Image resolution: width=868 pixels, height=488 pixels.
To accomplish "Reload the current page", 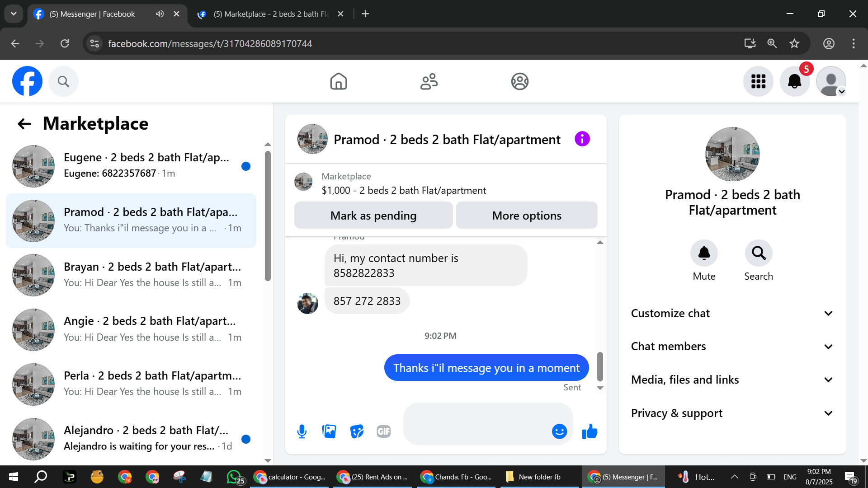I will point(65,43).
